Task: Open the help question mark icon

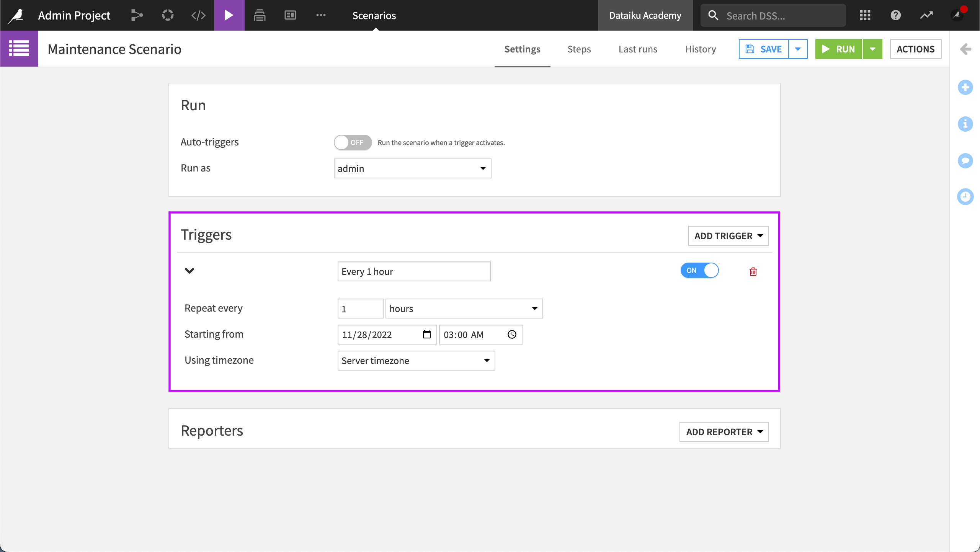Action: point(895,15)
